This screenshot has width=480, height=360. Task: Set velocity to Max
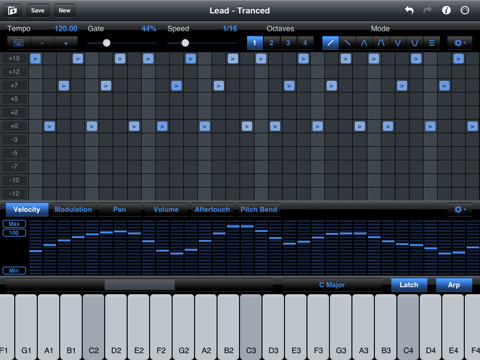[14, 224]
